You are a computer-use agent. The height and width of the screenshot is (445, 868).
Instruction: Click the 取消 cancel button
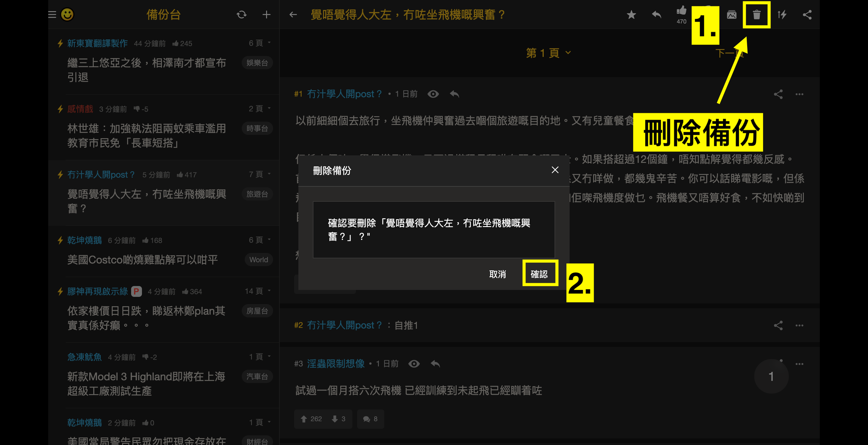point(497,274)
